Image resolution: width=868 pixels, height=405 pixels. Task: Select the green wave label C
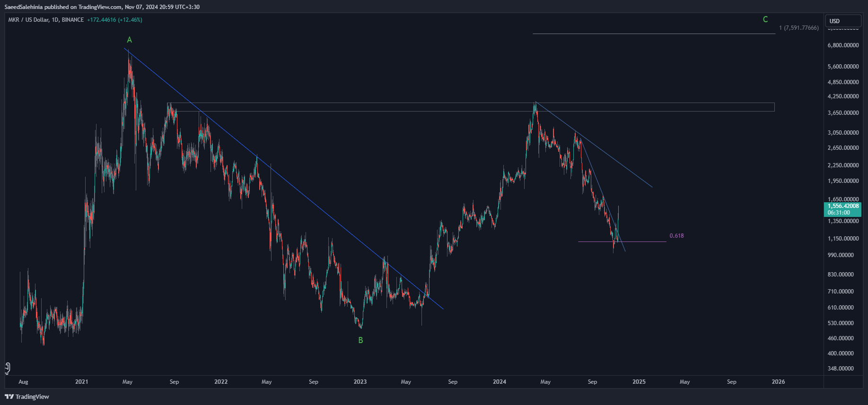coord(765,19)
